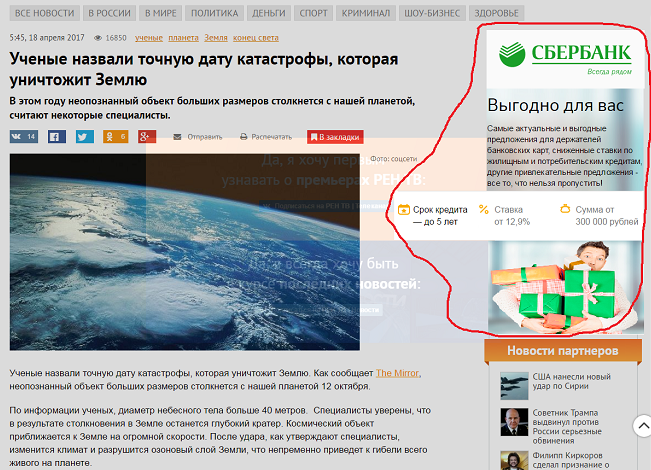Image resolution: width=651 pixels, height=470 pixels.
Task: Click the percent Ставка icon
Action: (484, 209)
